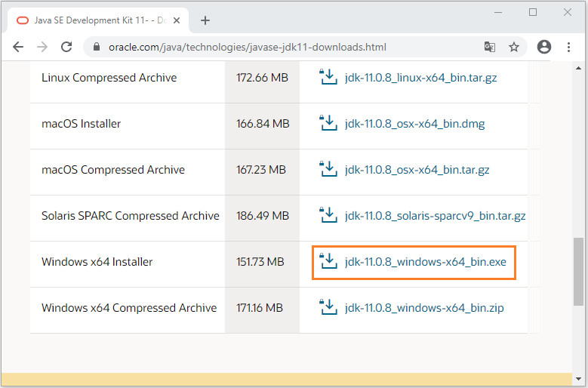Click the browser forward arrow
Image resolution: width=588 pixels, height=388 pixels.
click(42, 47)
